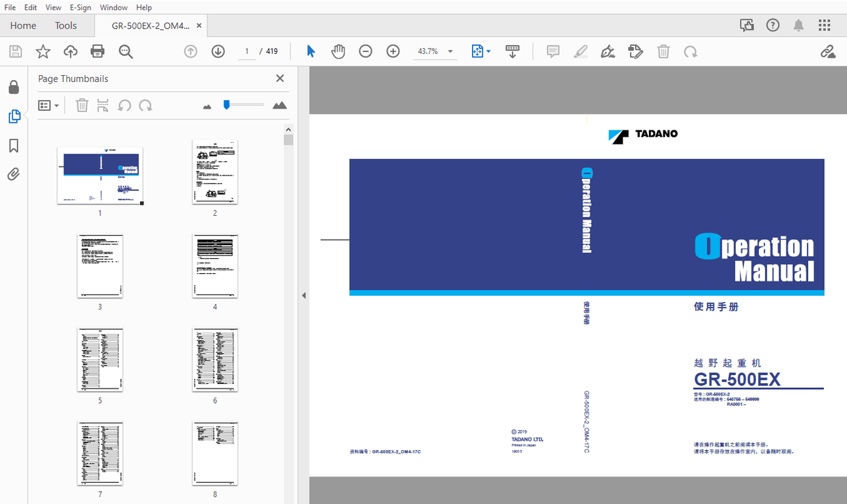Click the highlight text pen tool
This screenshot has height=504, width=847.
[x=581, y=51]
